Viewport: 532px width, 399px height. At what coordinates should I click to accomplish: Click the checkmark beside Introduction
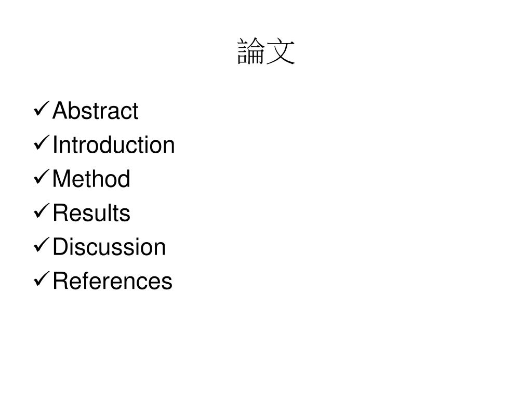tap(42, 142)
